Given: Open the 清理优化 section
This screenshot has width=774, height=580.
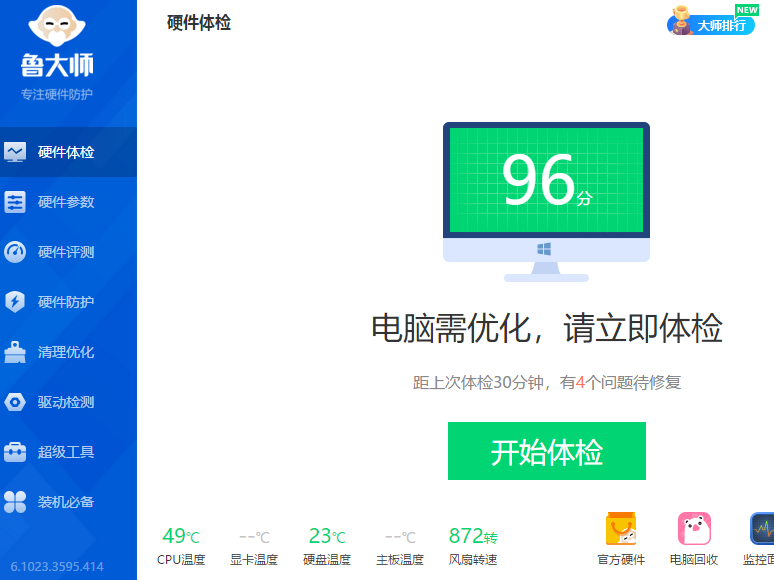Looking at the screenshot, I should (x=68, y=352).
